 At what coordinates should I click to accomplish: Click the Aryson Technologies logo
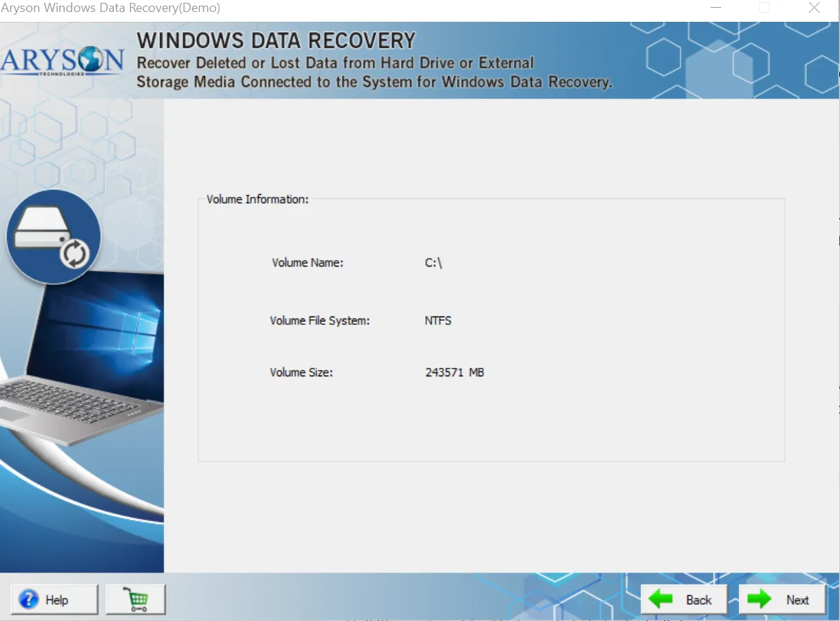tap(63, 60)
